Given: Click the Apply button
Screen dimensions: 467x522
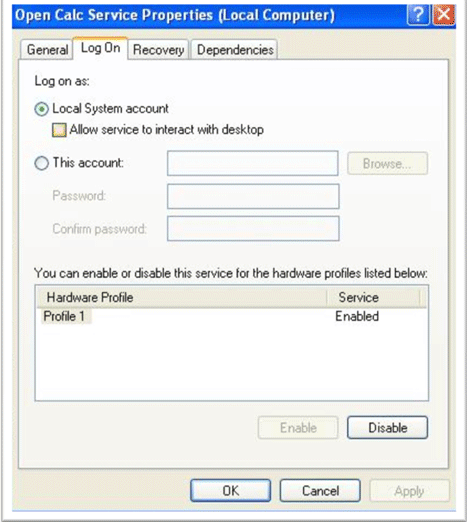Looking at the screenshot, I should [409, 491].
